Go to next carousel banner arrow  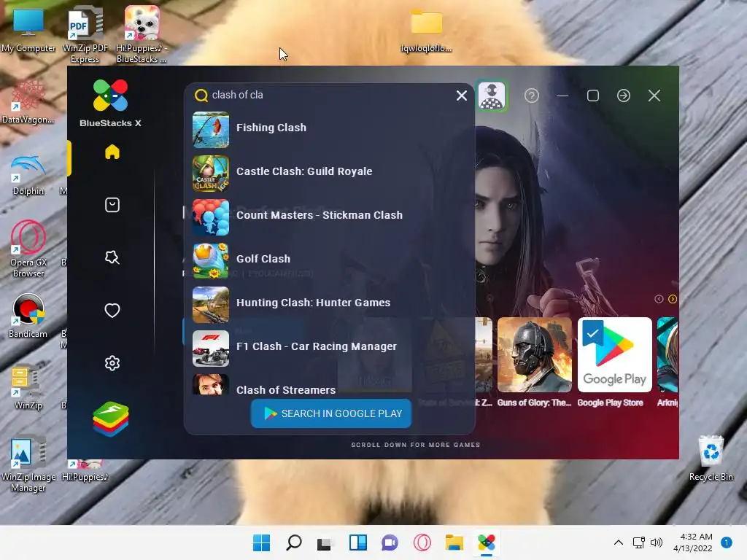(672, 299)
